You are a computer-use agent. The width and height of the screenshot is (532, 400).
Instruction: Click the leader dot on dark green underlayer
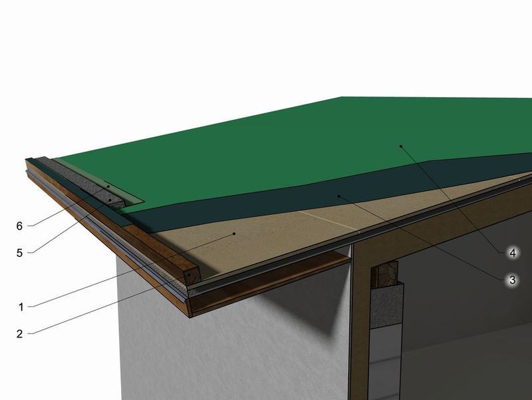click(x=338, y=196)
